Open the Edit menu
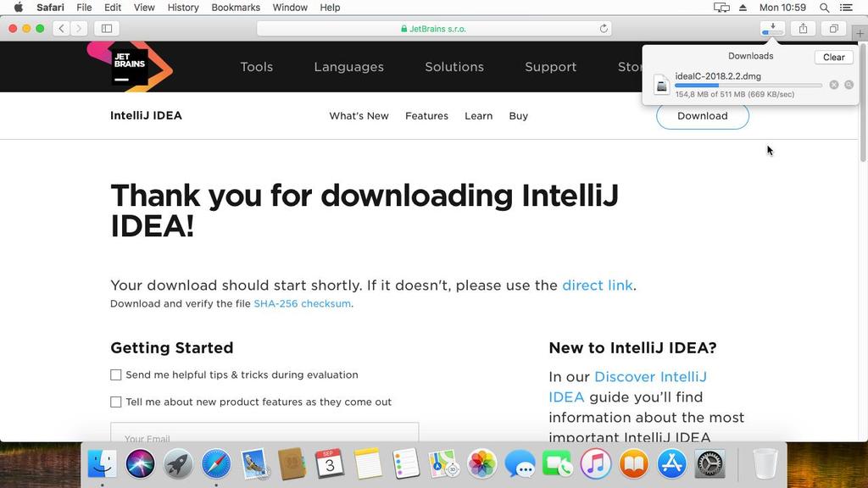Image resolution: width=868 pixels, height=488 pixels. [113, 8]
